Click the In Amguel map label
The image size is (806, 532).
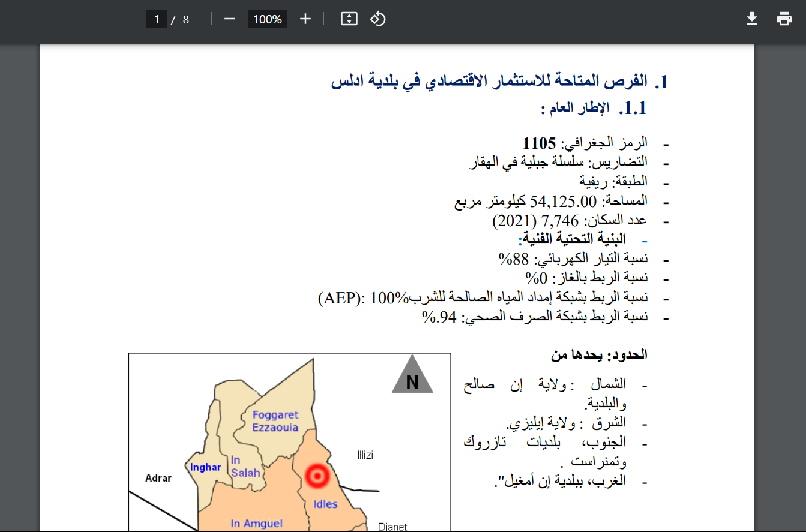(x=256, y=524)
